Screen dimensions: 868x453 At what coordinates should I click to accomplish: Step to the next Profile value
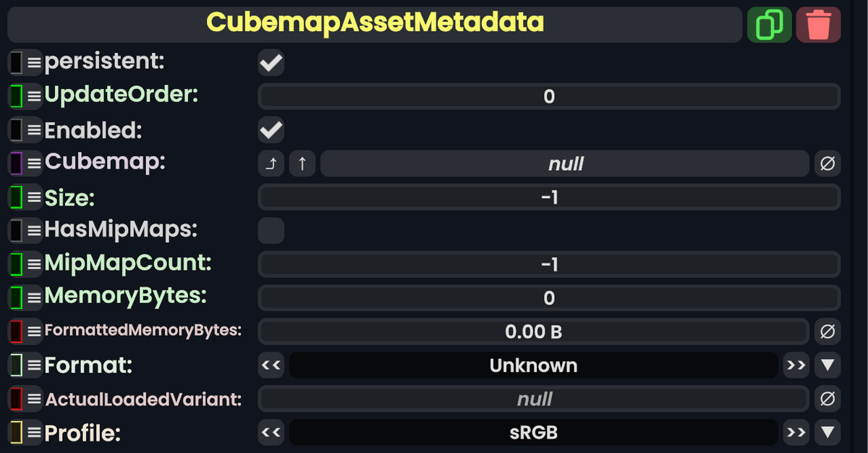tap(796, 433)
